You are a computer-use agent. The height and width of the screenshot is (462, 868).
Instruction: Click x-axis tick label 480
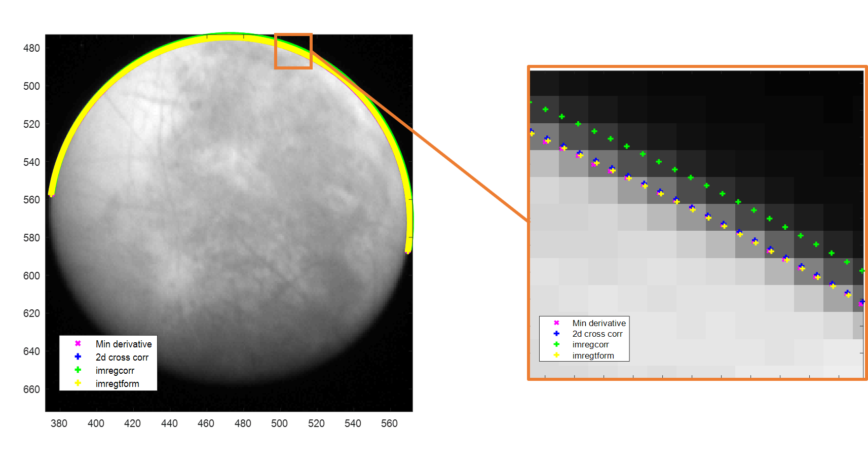pos(243,423)
